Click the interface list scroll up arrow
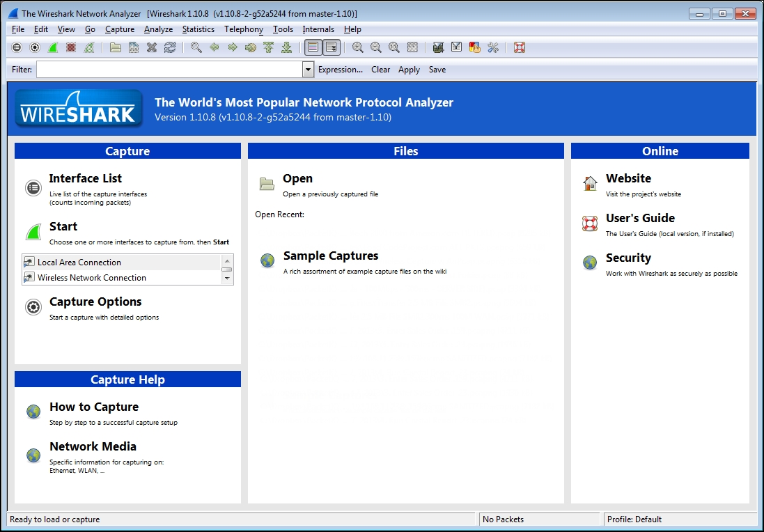The width and height of the screenshot is (764, 532). pyautogui.click(x=227, y=261)
